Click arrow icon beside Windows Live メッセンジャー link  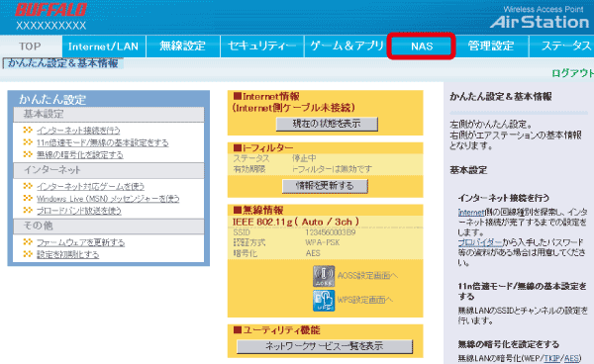28,198
